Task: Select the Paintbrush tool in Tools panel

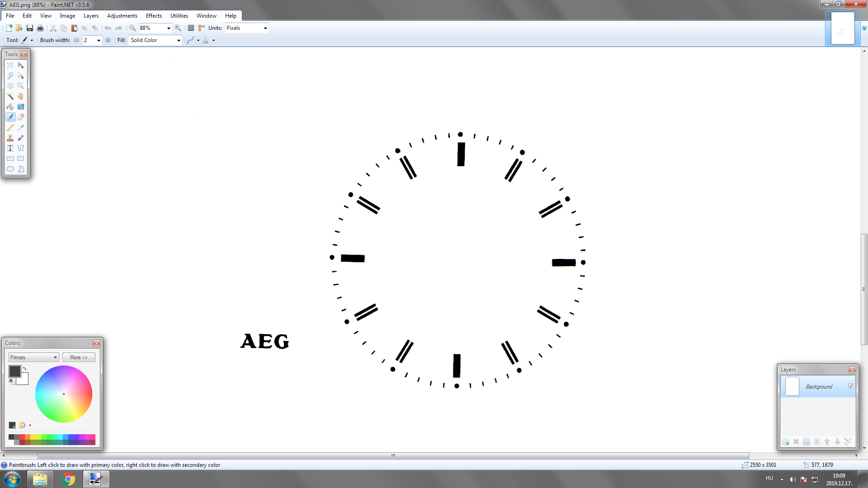Action: 10,117
